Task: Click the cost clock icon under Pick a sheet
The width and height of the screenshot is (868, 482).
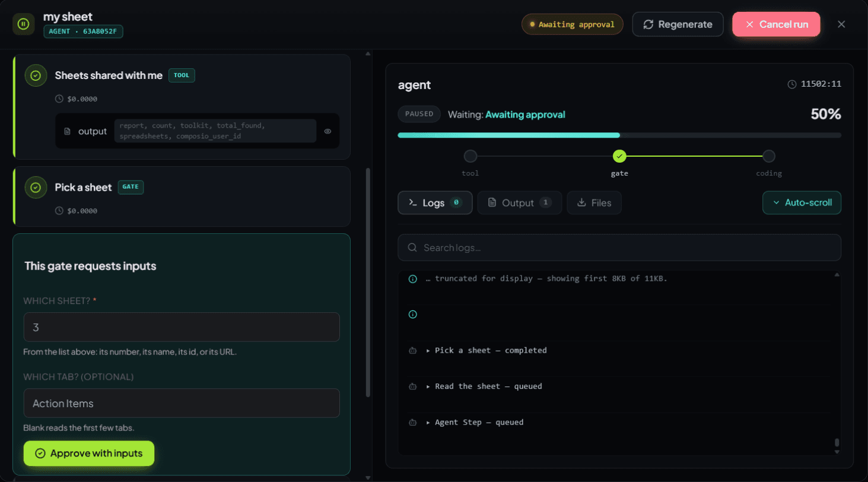Action: point(59,211)
